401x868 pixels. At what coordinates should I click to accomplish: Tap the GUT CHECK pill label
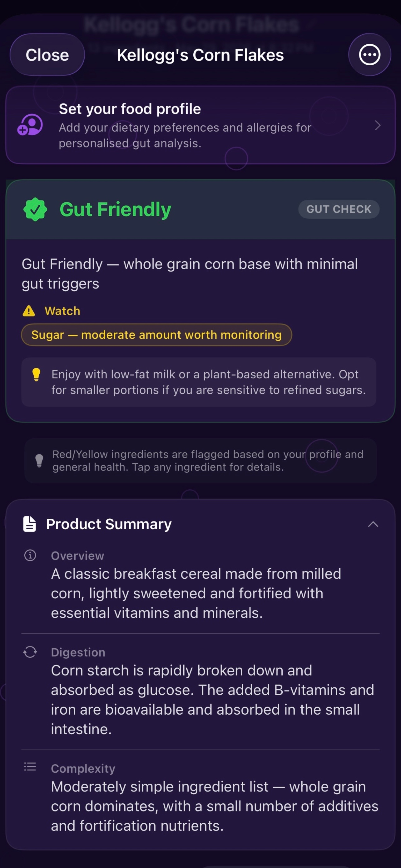point(339,209)
